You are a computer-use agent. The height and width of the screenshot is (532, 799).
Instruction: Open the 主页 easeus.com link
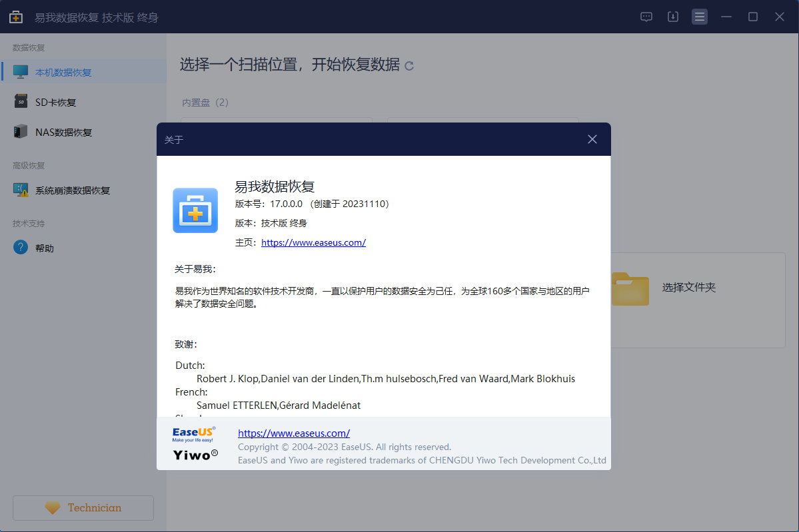313,242
